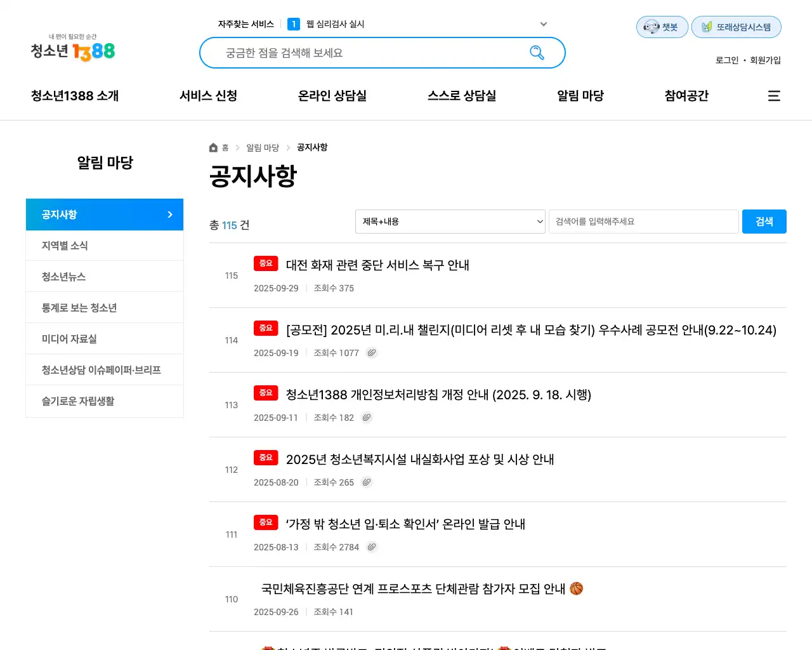Click the magnifying glass search icon

537,53
